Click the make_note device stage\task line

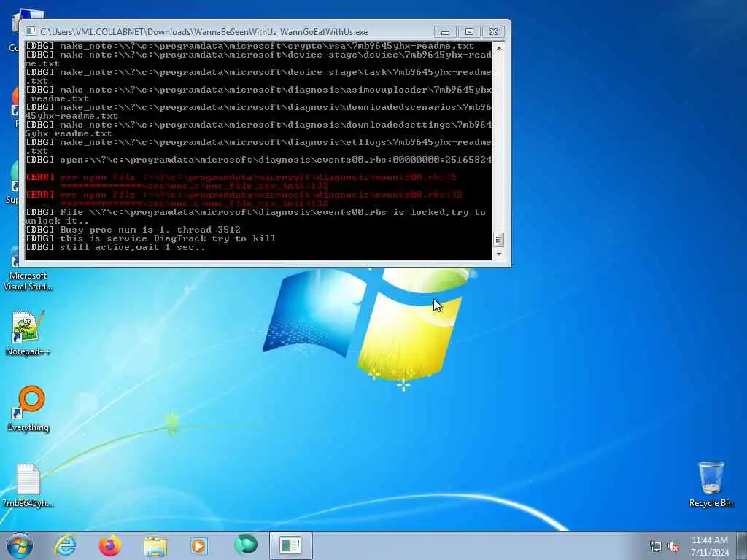(258, 77)
